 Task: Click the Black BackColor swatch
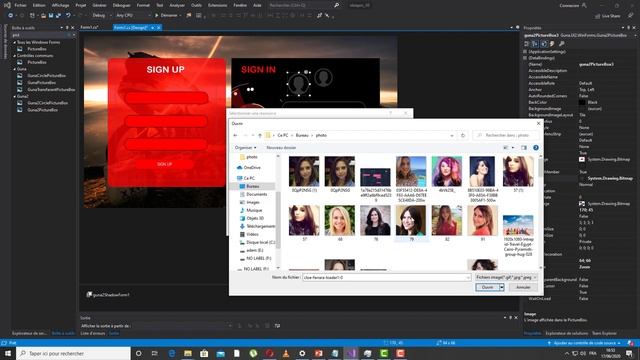[582, 102]
